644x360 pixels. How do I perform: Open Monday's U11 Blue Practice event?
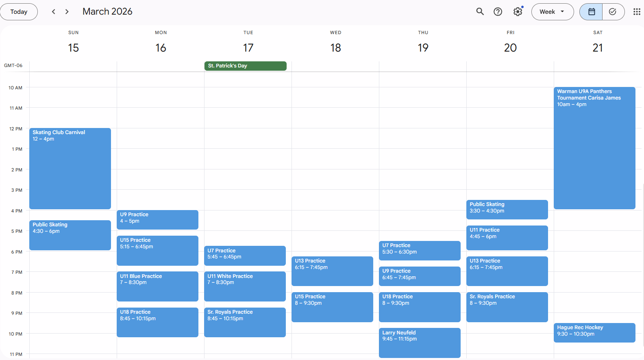[157, 286]
